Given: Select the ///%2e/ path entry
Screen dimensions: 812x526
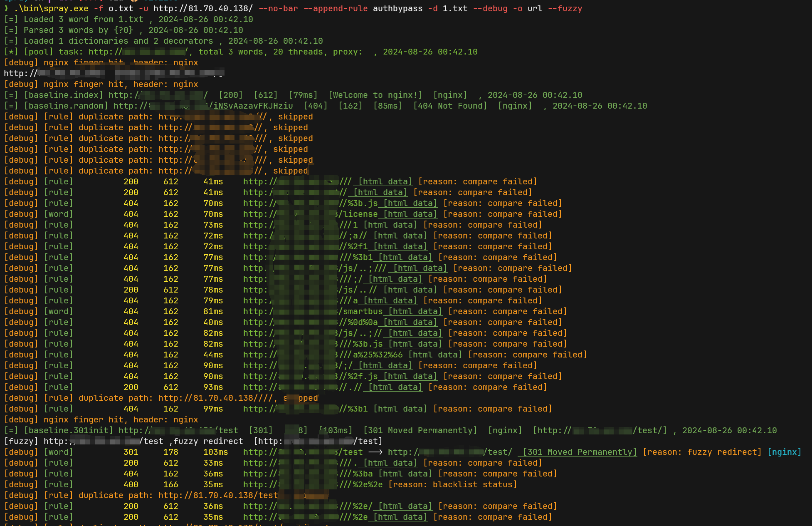Looking at the screenshot, I should click(355, 506).
